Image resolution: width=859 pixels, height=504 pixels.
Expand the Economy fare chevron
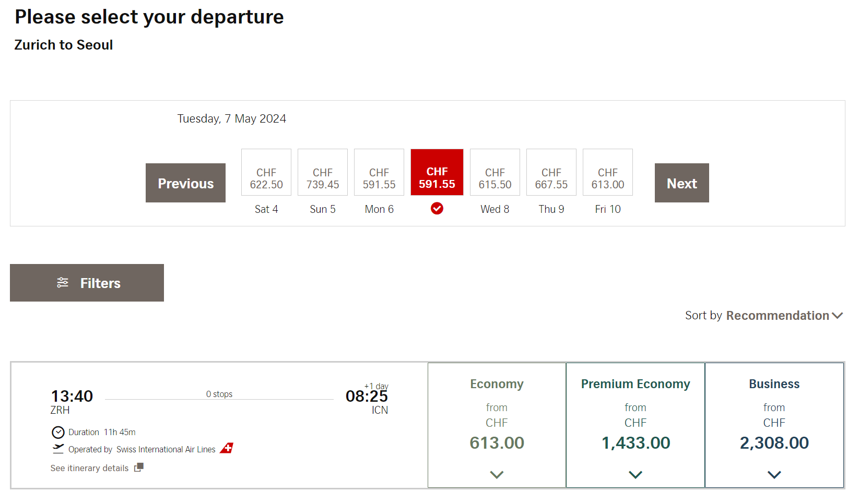(x=497, y=475)
